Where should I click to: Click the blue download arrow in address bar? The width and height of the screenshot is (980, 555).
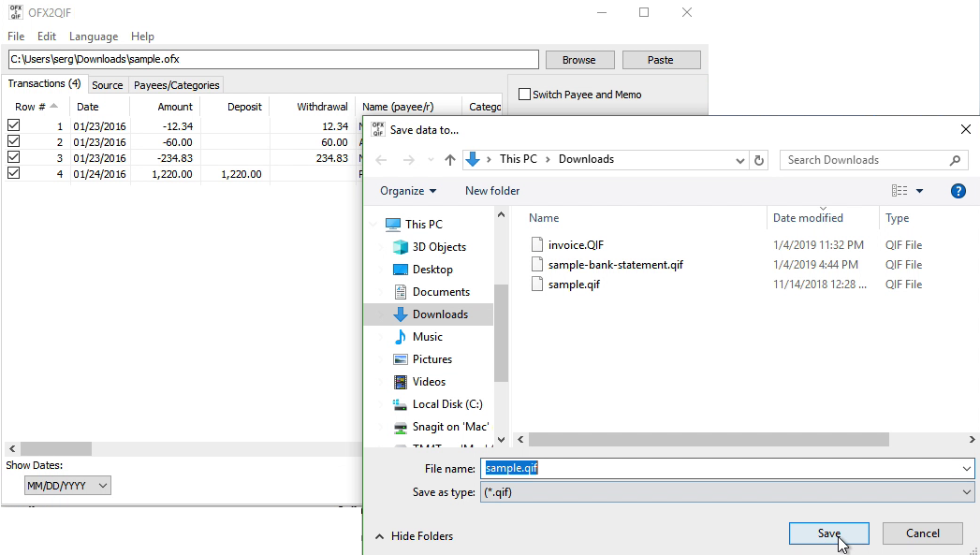pos(473,159)
